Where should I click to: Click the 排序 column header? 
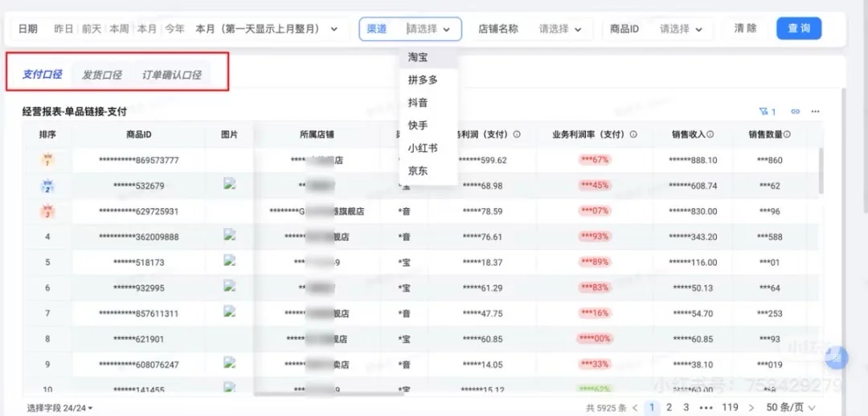tap(47, 134)
